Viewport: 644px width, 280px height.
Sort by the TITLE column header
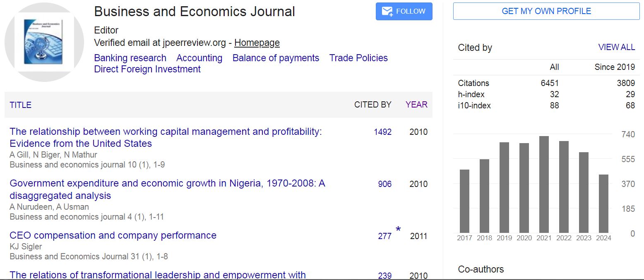20,105
